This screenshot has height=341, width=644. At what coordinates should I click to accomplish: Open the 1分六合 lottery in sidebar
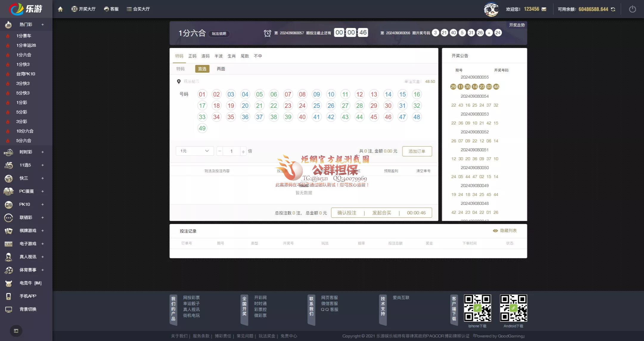[24, 55]
